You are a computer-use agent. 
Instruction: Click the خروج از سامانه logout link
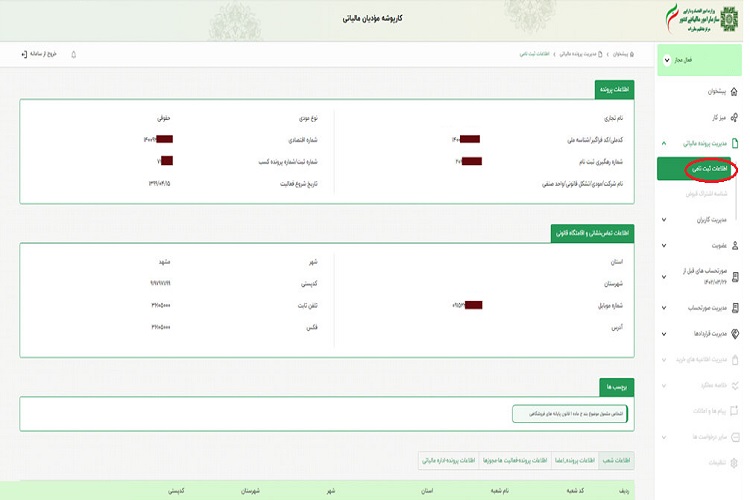(44, 54)
